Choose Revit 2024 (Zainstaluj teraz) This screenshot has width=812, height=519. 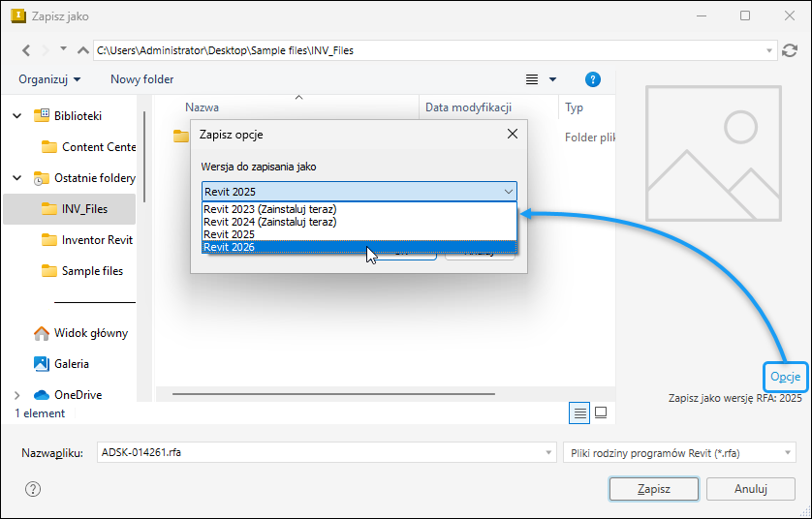[359, 222]
